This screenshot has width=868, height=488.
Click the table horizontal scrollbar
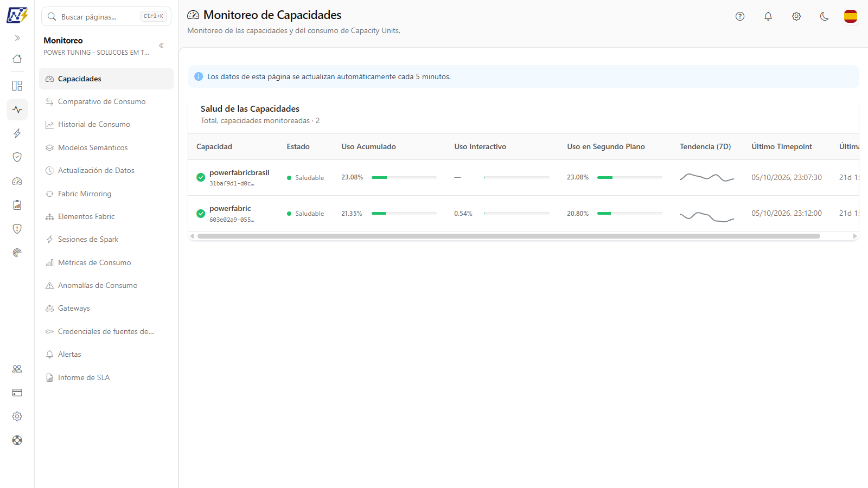[509, 236]
